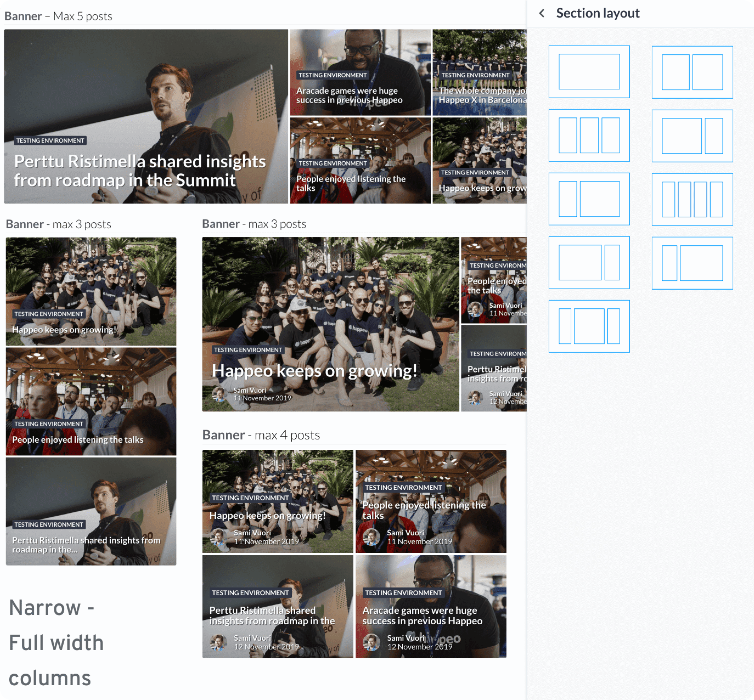Open Perttu Ristimella tile dated 12 November 2019
This screenshot has height=700, width=754.
coord(278,606)
